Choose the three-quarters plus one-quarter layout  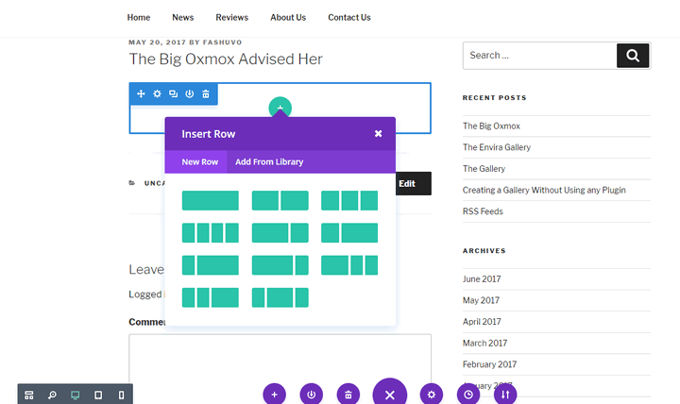tap(280, 265)
